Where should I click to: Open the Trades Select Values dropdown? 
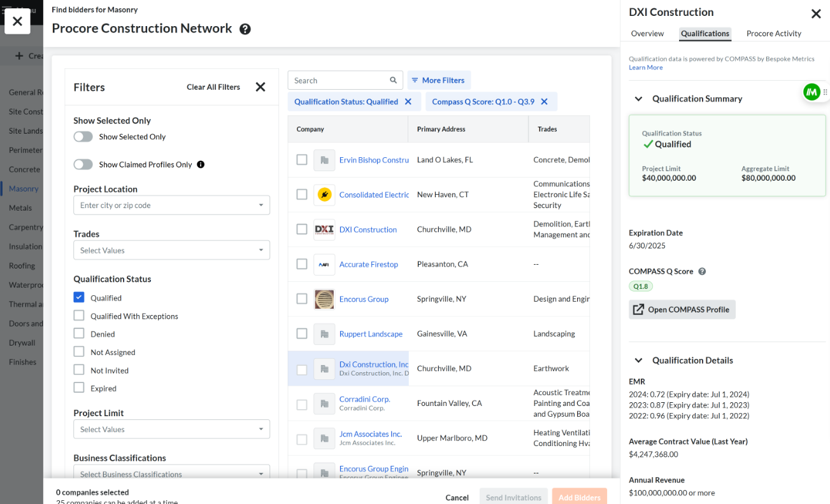point(171,250)
